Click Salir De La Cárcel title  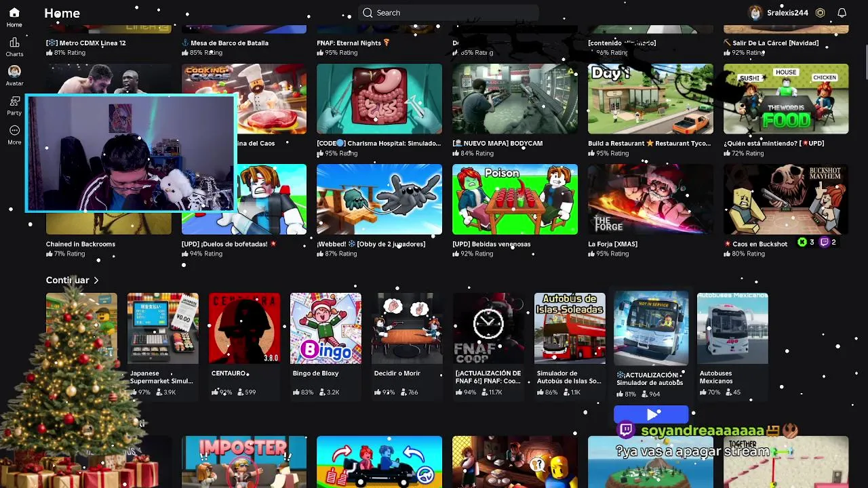pos(772,43)
